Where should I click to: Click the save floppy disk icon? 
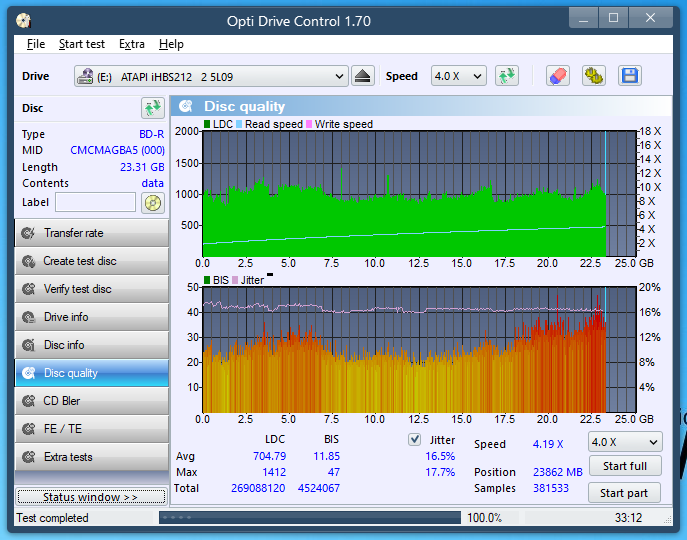pyautogui.click(x=630, y=76)
